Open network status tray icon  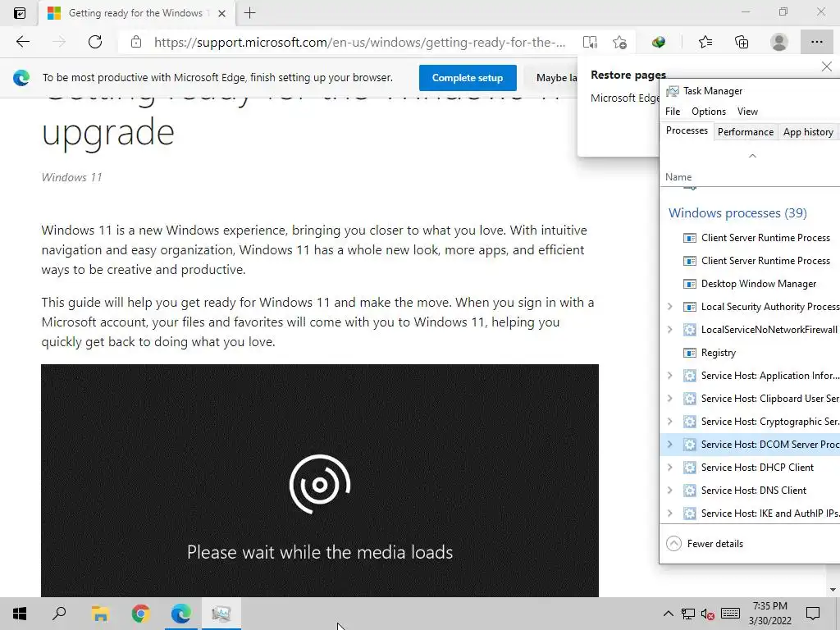(688, 614)
